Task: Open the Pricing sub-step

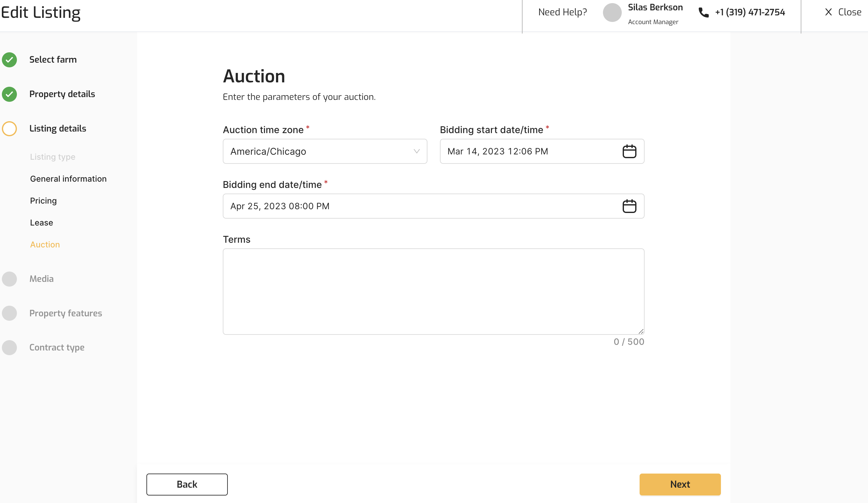Action: pos(43,201)
